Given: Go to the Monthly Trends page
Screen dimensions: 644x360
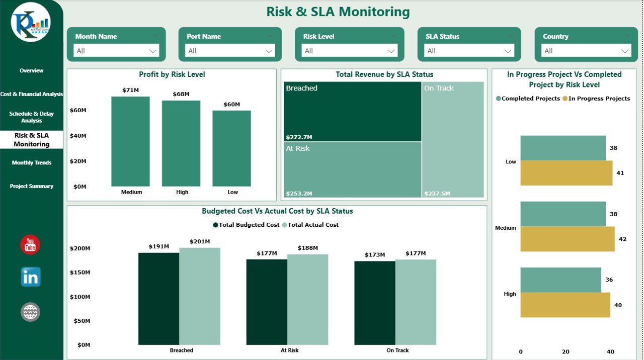Looking at the screenshot, I should [31, 162].
